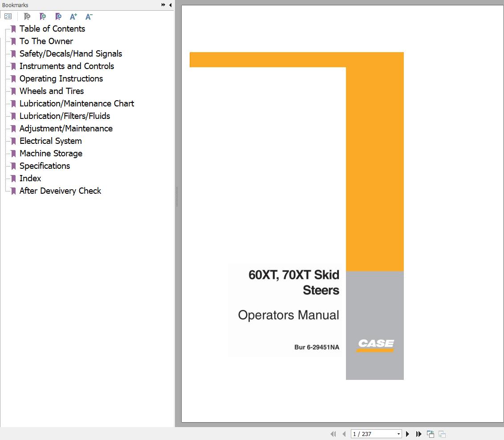The height and width of the screenshot is (440, 504).
Task: Go to Adjustment/Maintenance bookmark
Action: 66,128
